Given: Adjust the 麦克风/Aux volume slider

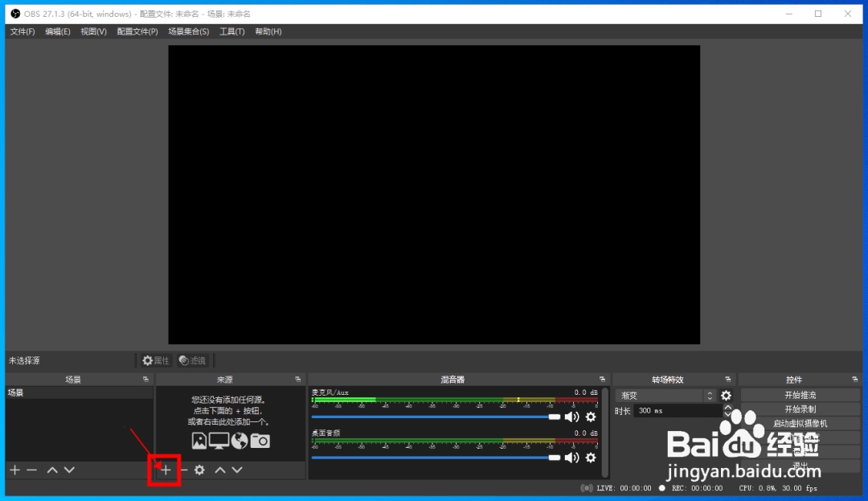Looking at the screenshot, I should click(x=436, y=417).
